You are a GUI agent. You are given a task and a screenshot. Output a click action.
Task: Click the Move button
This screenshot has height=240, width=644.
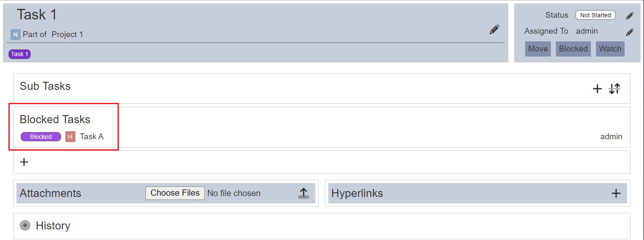(x=538, y=49)
